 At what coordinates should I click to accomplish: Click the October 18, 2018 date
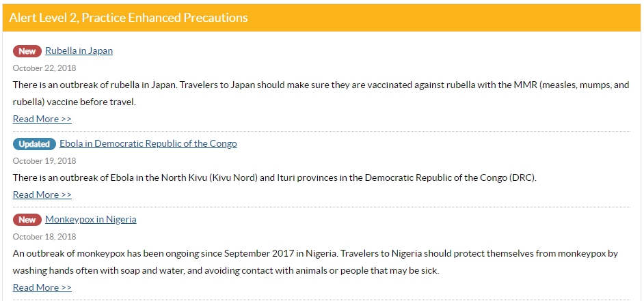point(44,237)
